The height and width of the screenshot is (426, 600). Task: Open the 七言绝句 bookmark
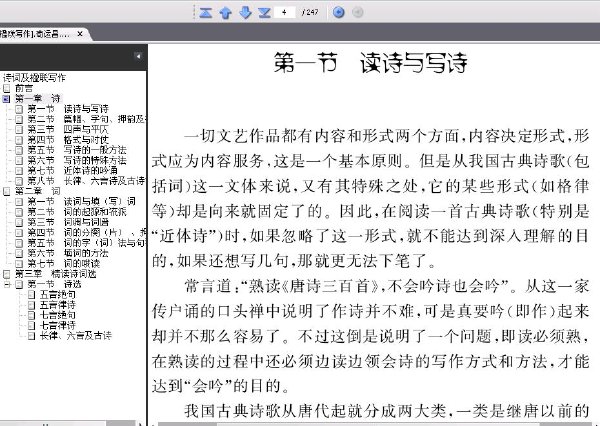coord(58,315)
